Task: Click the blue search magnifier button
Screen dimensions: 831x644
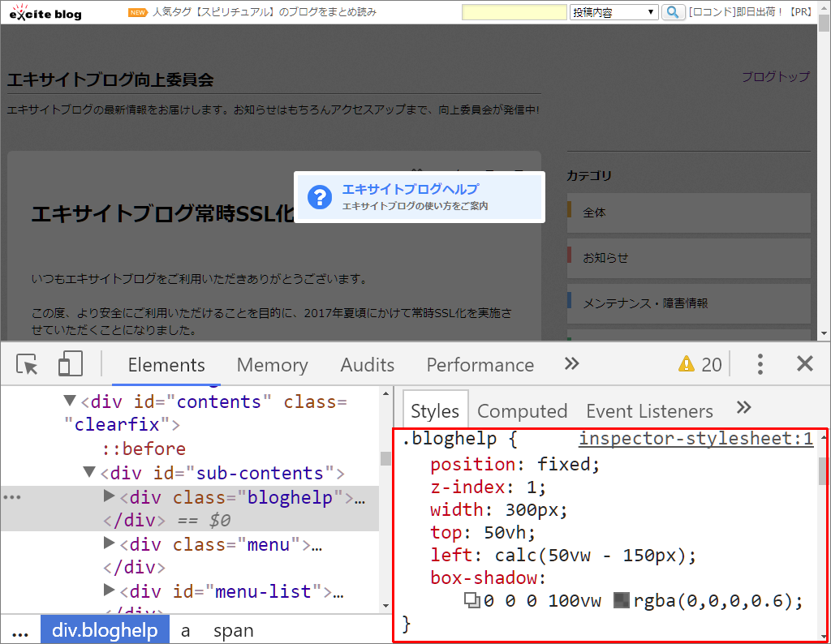Action: pyautogui.click(x=673, y=11)
